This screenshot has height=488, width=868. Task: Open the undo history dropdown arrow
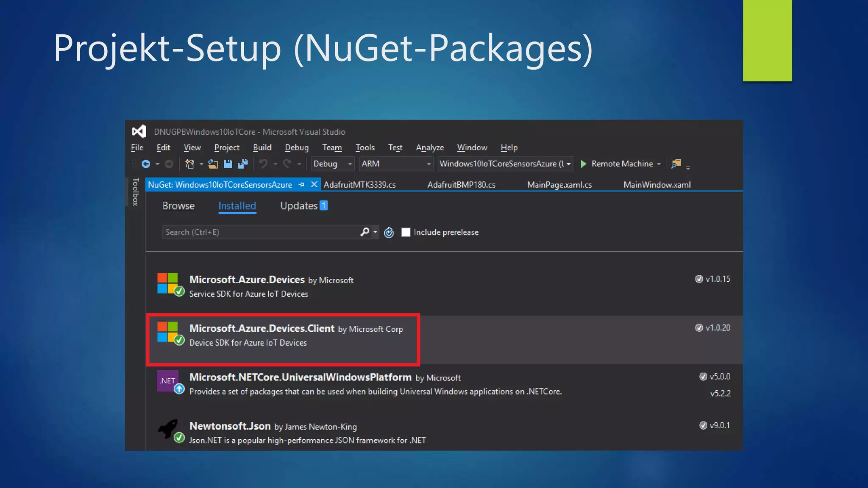coord(275,164)
